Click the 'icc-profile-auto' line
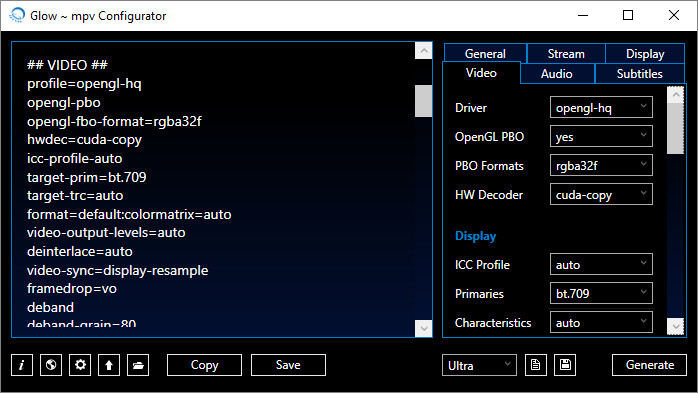The image size is (698, 393). click(x=74, y=158)
